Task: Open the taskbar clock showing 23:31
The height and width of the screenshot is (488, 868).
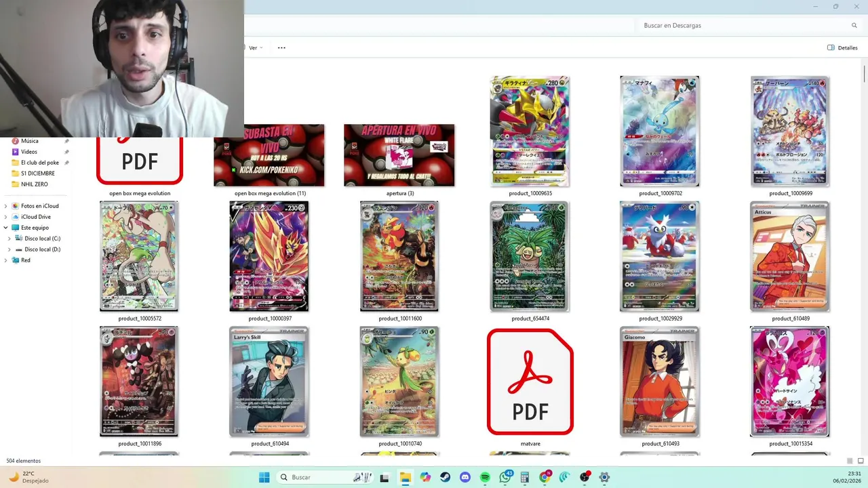Action: 848,477
